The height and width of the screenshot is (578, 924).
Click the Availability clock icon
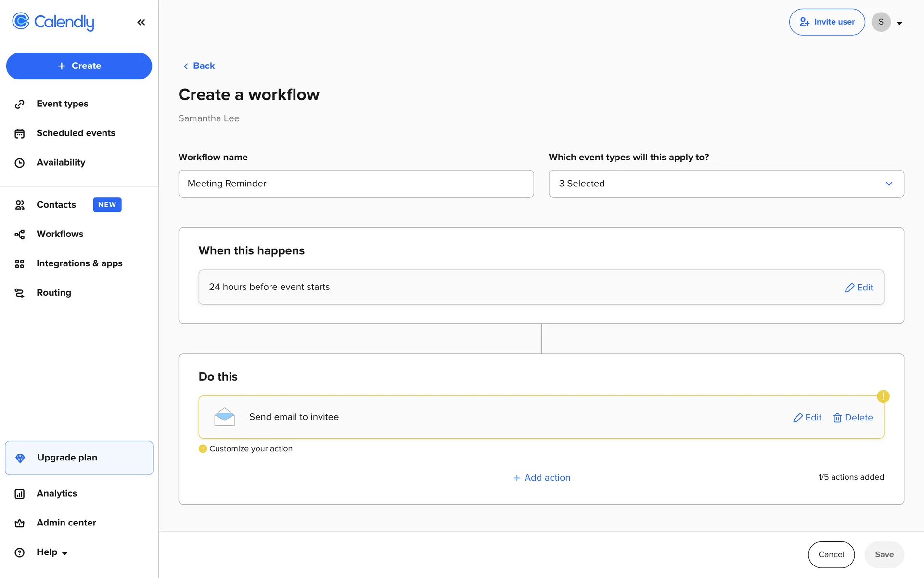[x=19, y=163]
